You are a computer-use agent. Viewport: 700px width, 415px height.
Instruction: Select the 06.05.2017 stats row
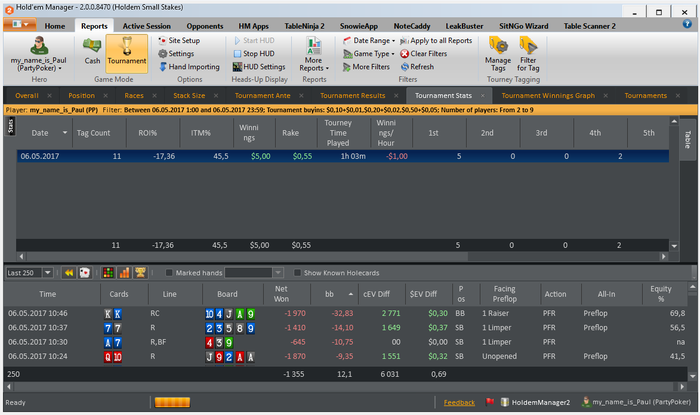pyautogui.click(x=343, y=156)
